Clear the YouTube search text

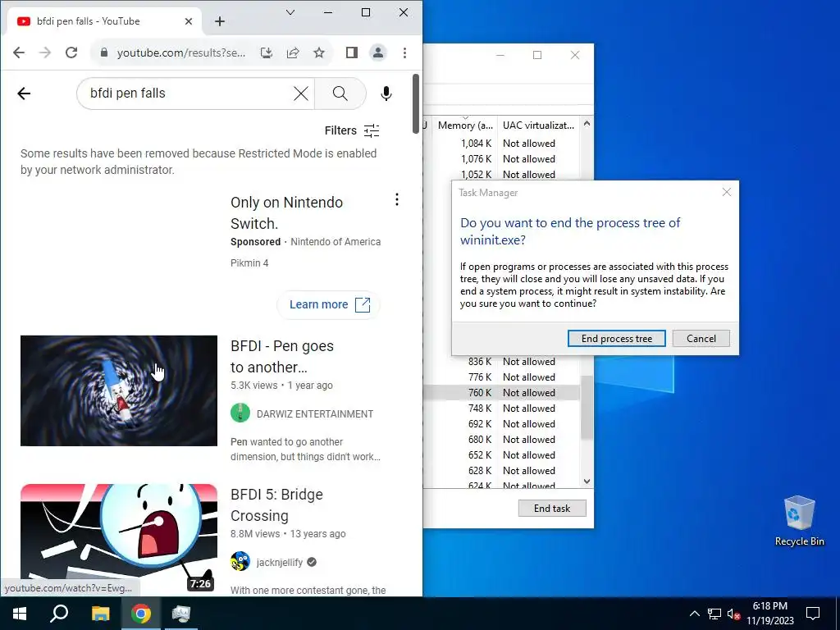point(301,94)
